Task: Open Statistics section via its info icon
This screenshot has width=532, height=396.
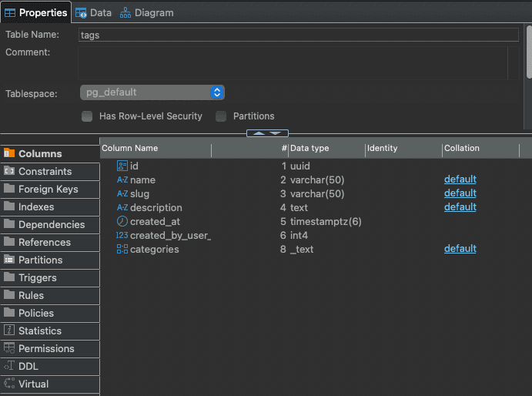Action: 10,331
